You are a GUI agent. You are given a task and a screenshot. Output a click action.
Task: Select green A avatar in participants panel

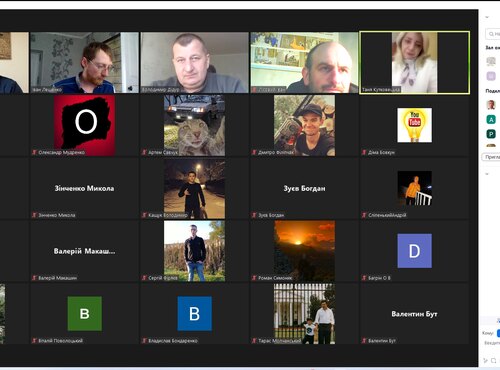(491, 119)
